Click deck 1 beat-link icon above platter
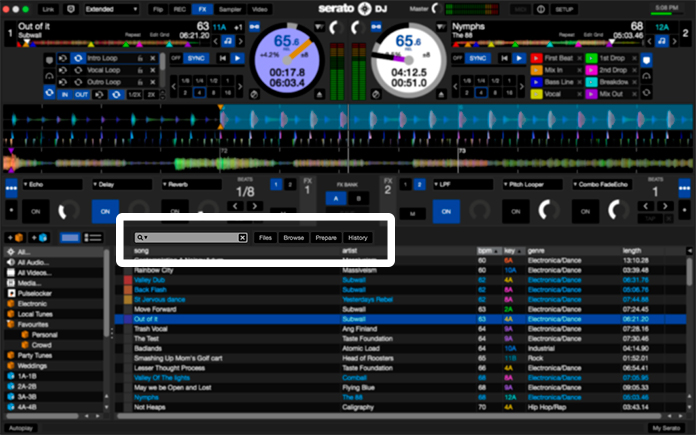The image size is (696, 435). pyautogui.click(x=254, y=27)
